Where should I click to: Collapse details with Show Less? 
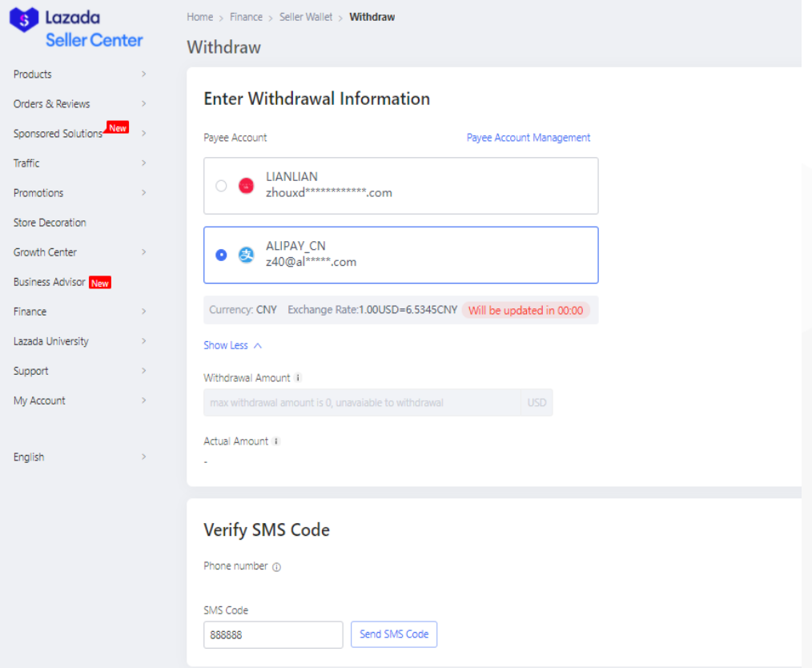(x=232, y=345)
